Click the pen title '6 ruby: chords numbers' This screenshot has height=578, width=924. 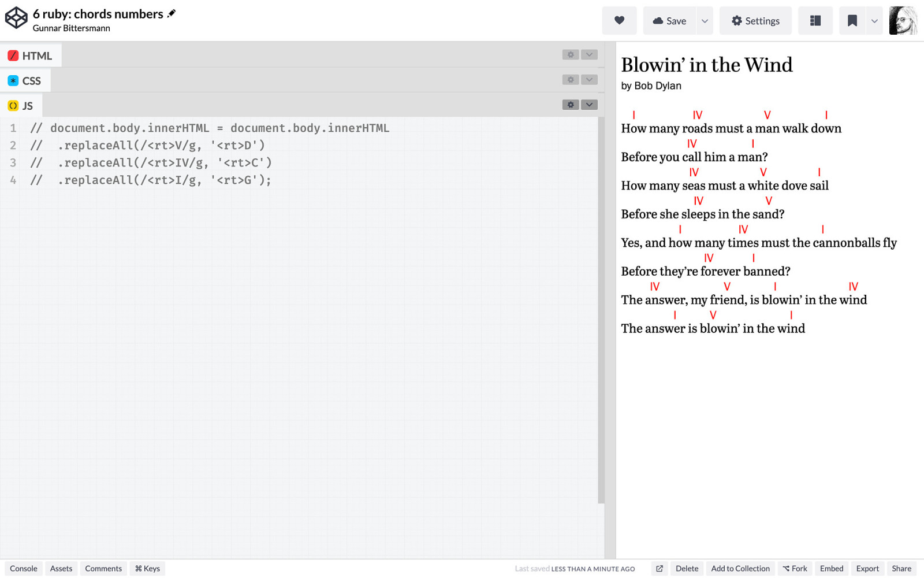pyautogui.click(x=98, y=13)
